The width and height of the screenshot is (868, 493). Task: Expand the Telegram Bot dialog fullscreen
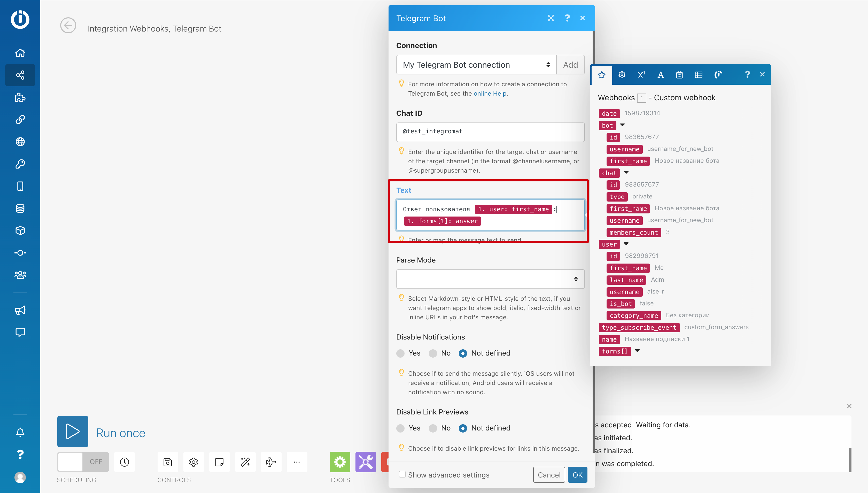[551, 18]
